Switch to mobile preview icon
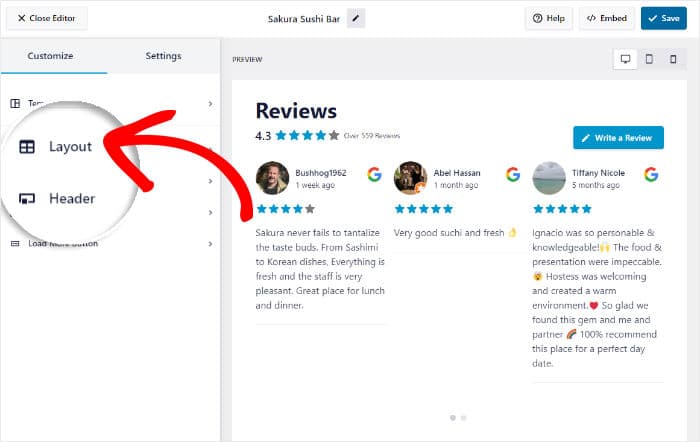The image size is (700, 442). [x=673, y=59]
